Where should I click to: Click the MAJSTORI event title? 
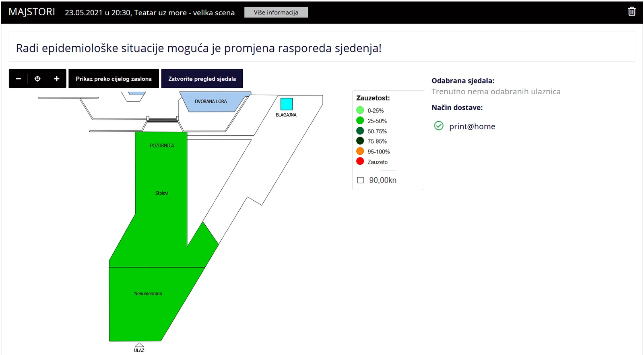32,12
